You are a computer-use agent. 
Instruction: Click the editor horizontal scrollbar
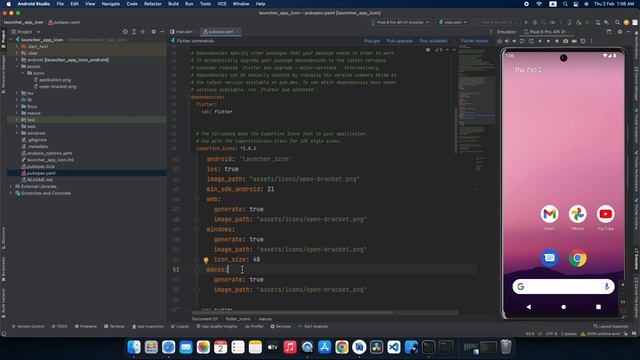coord(292,313)
